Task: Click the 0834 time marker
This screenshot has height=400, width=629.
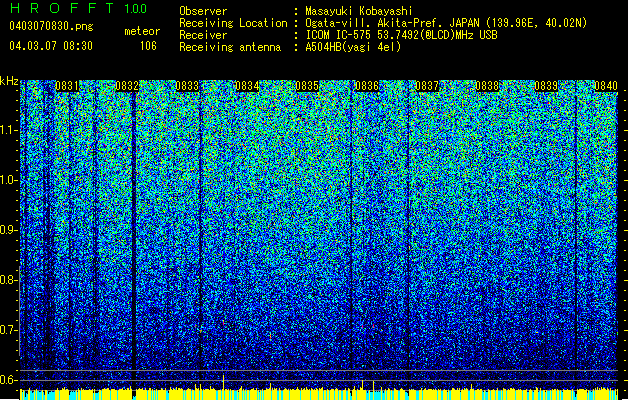Action: coord(247,86)
